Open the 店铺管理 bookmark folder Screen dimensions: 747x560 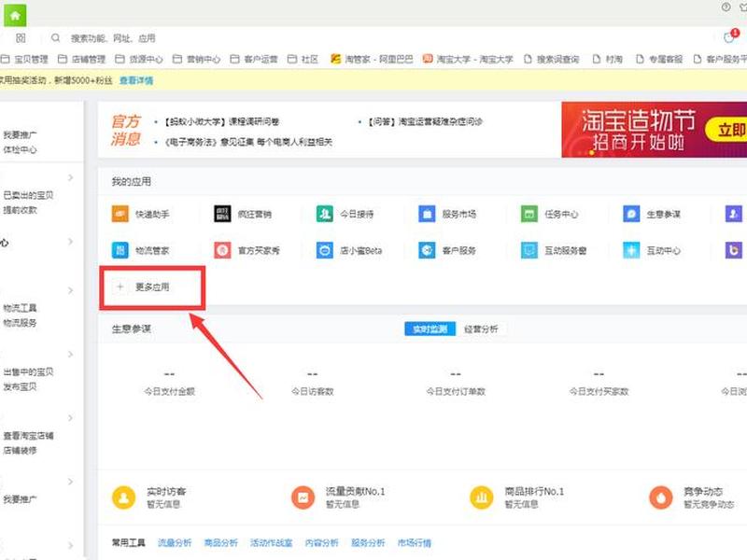click(x=82, y=59)
